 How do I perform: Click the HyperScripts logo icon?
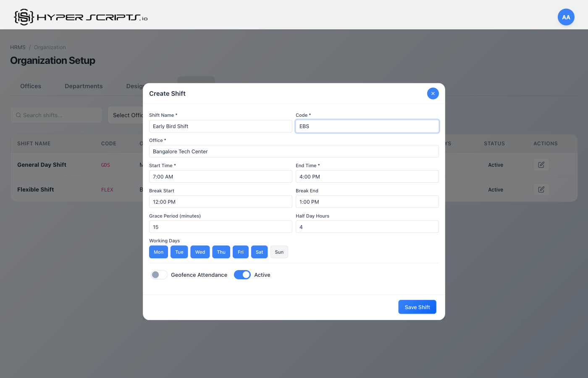tap(24, 17)
